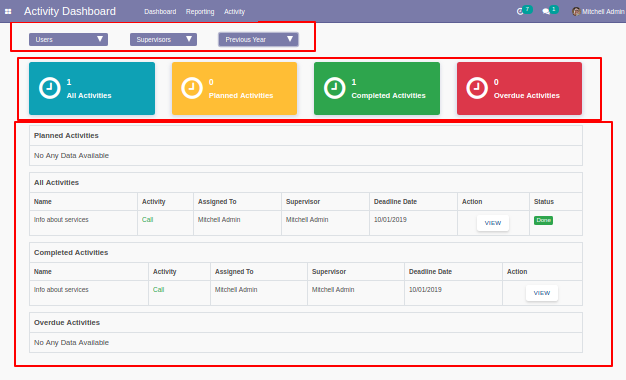Open the Activity menu
This screenshot has height=380, width=626.
(234, 12)
